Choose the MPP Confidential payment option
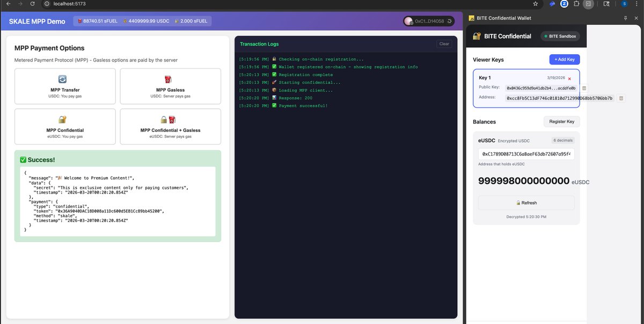Screen dimensions: 644x324 pos(65,127)
